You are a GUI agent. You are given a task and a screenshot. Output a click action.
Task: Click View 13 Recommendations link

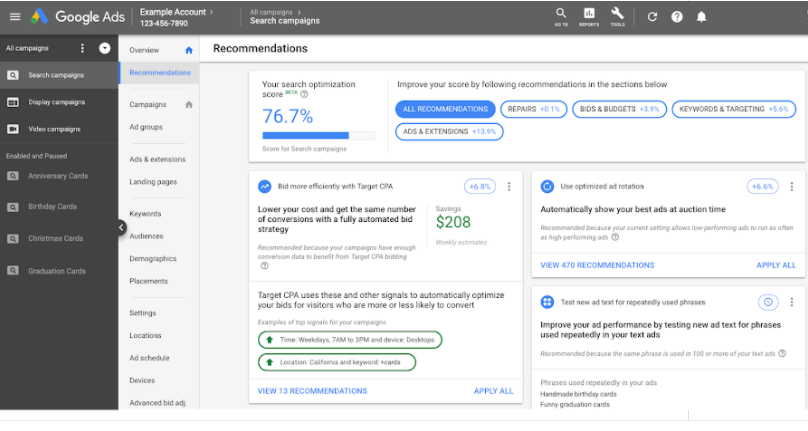(x=312, y=391)
